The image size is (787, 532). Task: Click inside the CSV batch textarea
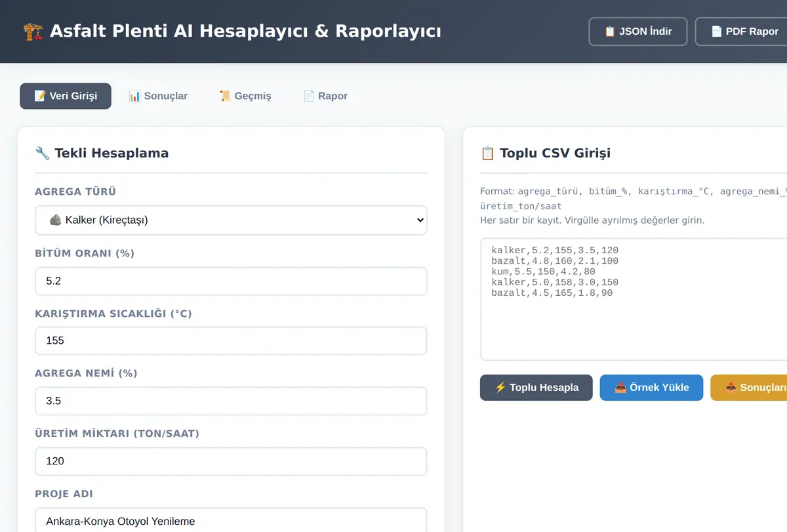pyautogui.click(x=634, y=299)
